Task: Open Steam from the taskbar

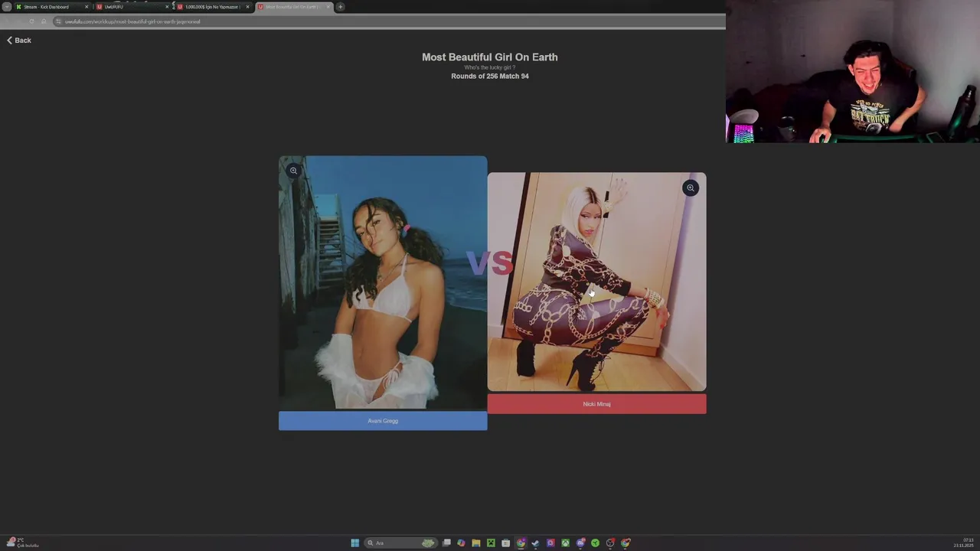Action: tap(535, 543)
